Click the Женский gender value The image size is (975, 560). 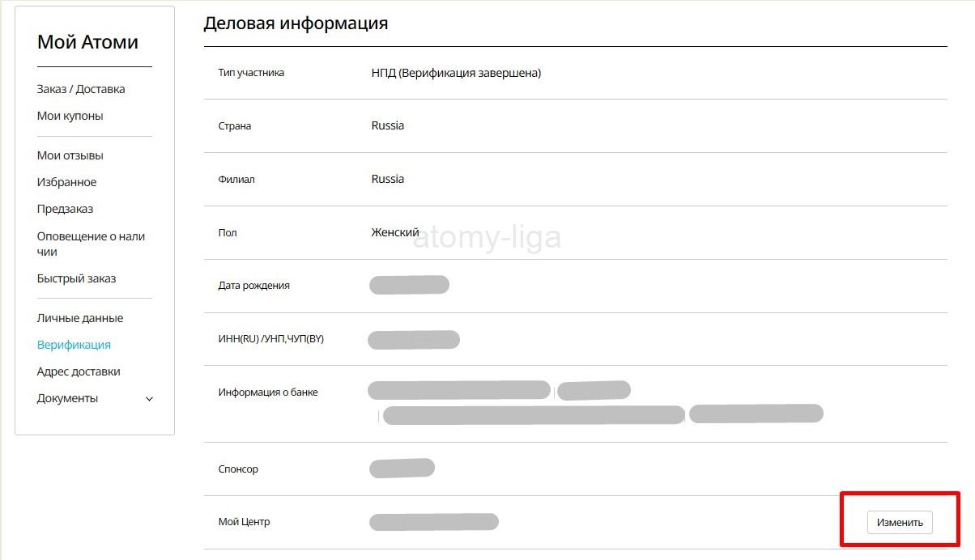[395, 232]
